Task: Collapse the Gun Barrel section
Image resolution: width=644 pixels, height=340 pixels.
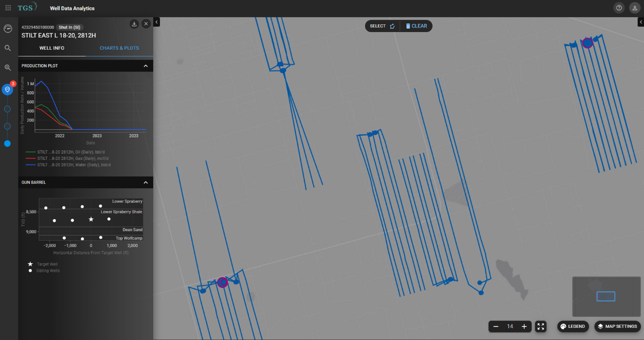Action: (145, 183)
